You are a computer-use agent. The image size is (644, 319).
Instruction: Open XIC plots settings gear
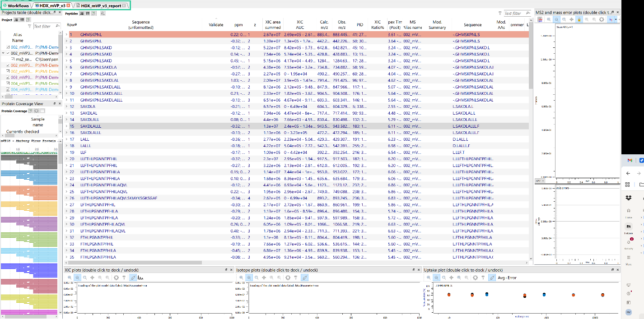[x=116, y=277]
